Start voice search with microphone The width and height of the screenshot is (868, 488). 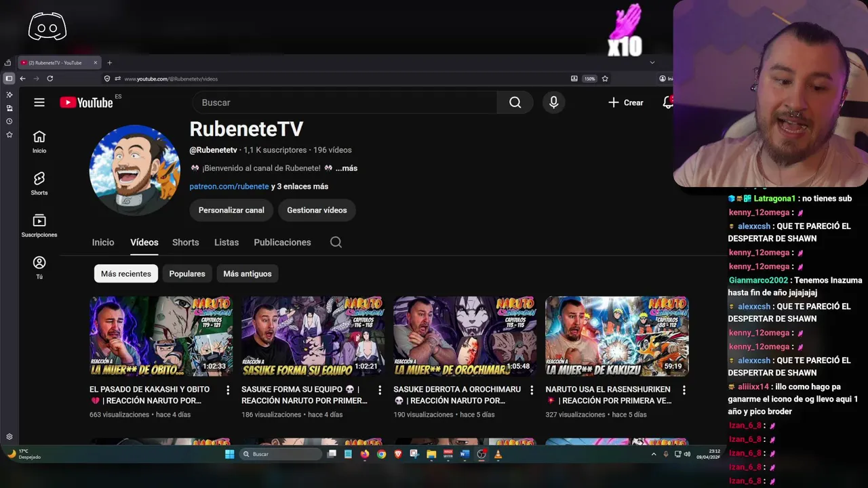(554, 102)
